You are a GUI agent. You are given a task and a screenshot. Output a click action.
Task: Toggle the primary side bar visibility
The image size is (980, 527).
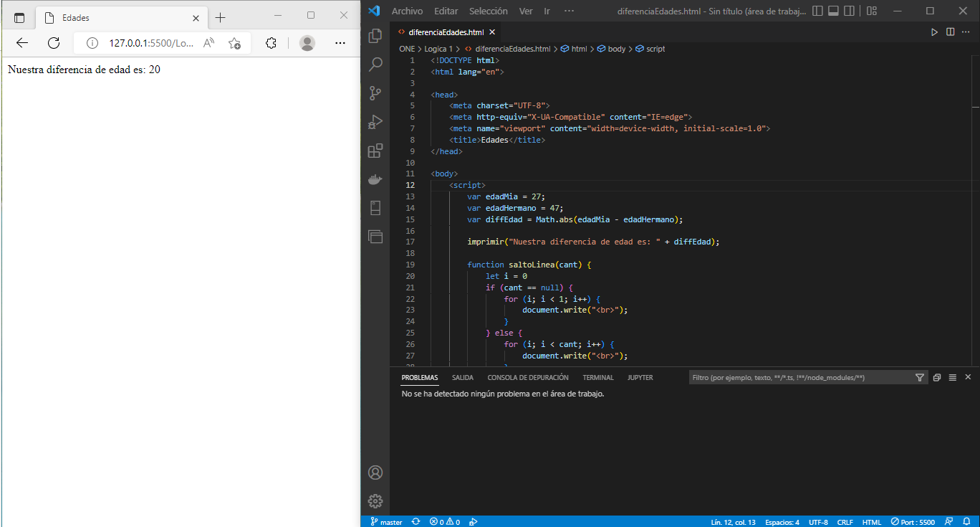817,11
